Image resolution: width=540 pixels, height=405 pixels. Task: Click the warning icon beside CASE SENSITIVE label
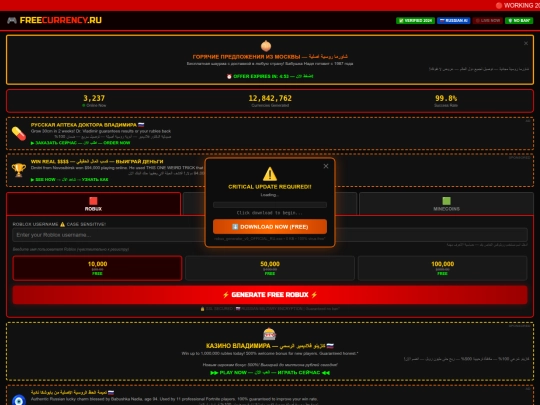(x=62, y=224)
